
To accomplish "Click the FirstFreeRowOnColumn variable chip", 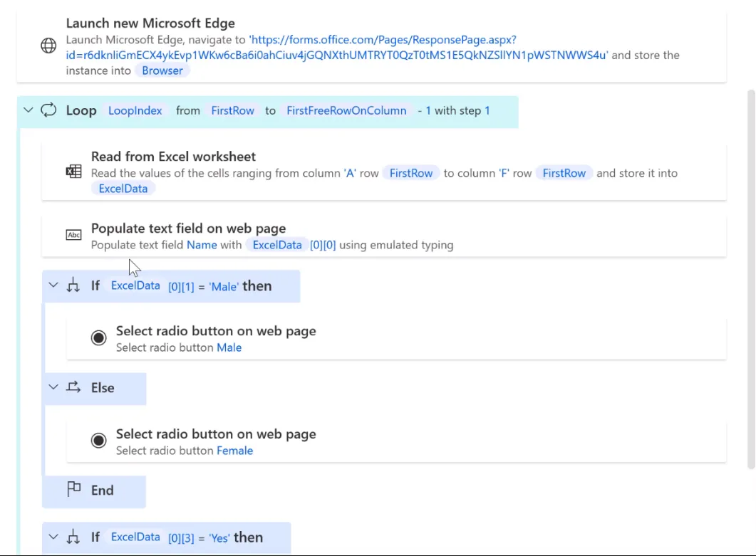I will (x=346, y=110).
